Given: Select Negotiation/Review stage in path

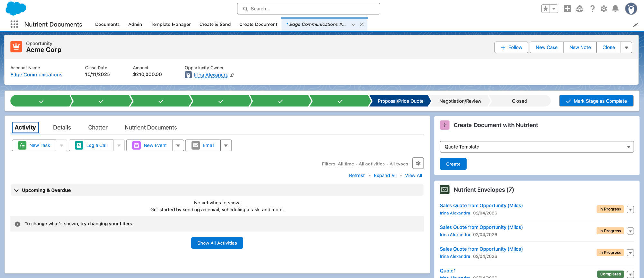Looking at the screenshot, I should [460, 101].
